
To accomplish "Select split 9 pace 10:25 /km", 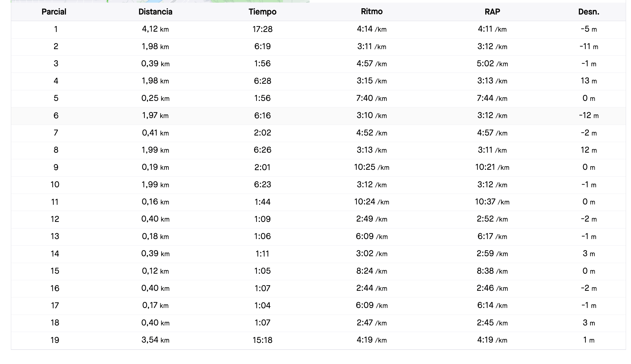I will [372, 167].
